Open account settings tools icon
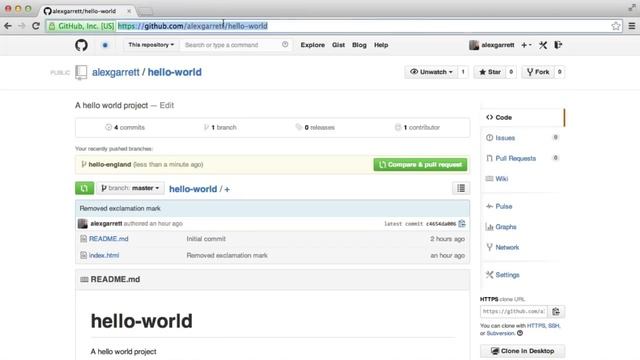The image size is (640, 360). tap(543, 45)
